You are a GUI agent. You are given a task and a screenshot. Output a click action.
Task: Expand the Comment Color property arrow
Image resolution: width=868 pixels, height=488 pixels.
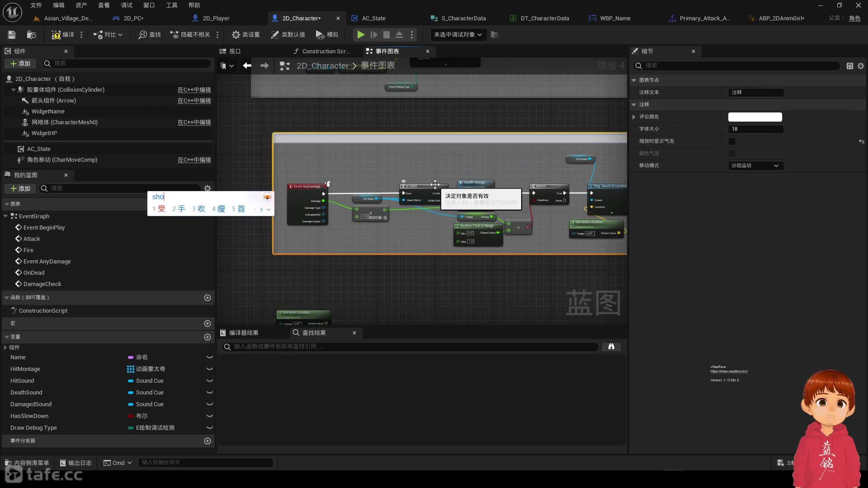(x=634, y=117)
